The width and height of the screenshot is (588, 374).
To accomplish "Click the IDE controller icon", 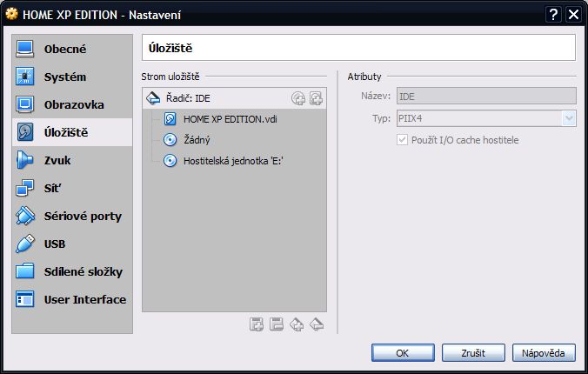I will click(x=153, y=98).
